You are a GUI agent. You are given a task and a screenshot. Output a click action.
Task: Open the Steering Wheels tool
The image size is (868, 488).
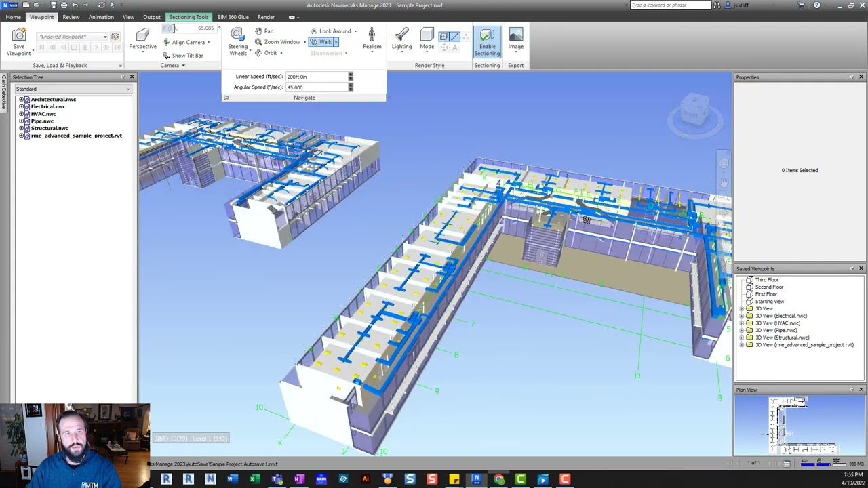tap(237, 42)
